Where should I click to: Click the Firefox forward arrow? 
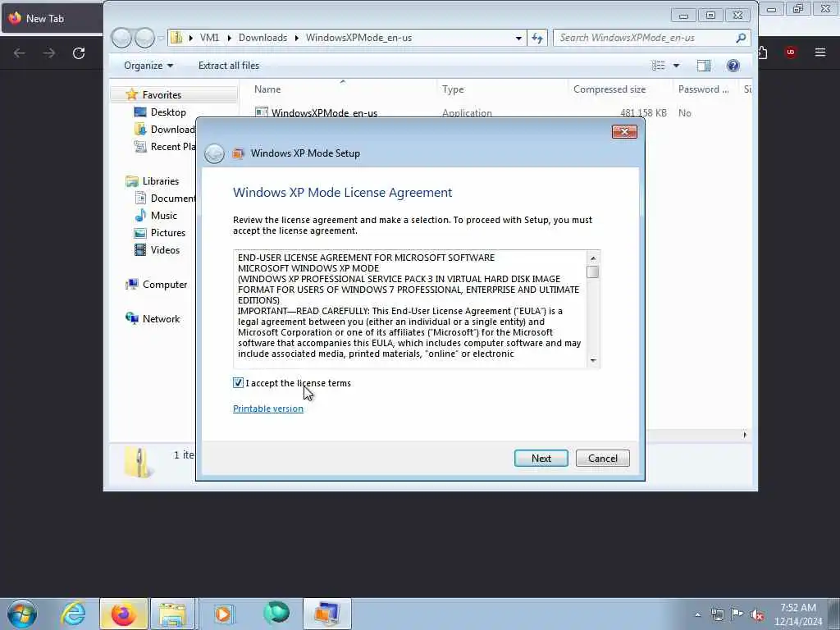(x=49, y=53)
